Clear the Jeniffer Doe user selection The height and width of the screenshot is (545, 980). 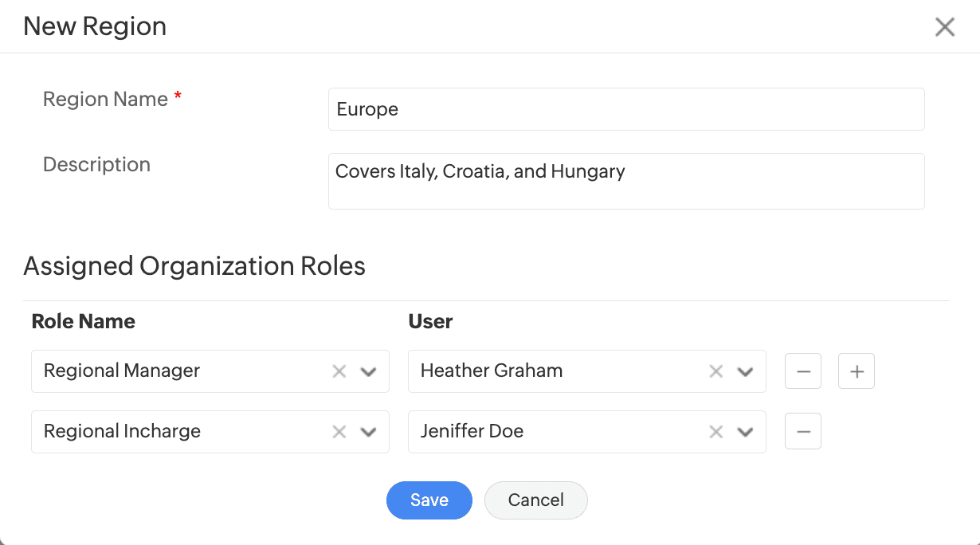point(716,432)
